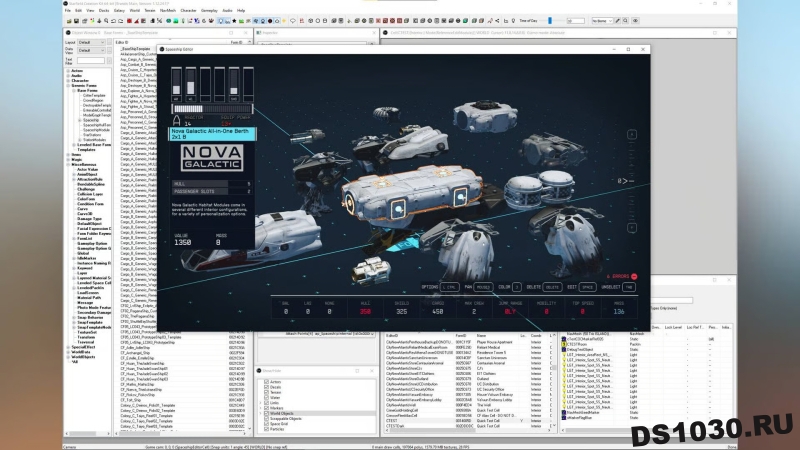Toggle the light bulb toolbar icon
The height and width of the screenshot is (450, 800).
pos(221,21)
